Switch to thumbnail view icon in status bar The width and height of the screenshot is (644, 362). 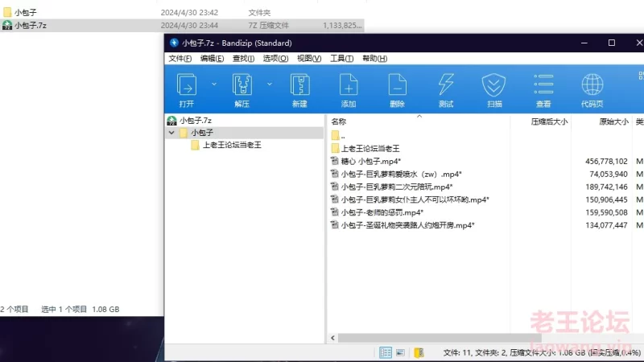pos(400,352)
